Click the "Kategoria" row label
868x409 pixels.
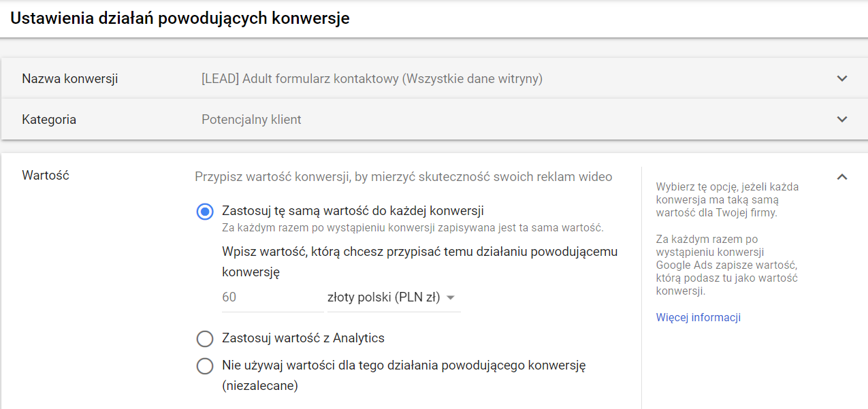(x=49, y=119)
